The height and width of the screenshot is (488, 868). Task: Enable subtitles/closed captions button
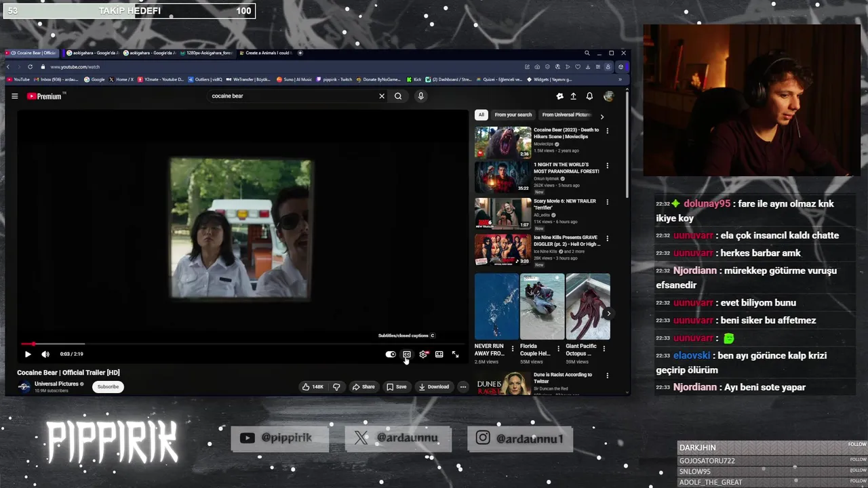[407, 354]
